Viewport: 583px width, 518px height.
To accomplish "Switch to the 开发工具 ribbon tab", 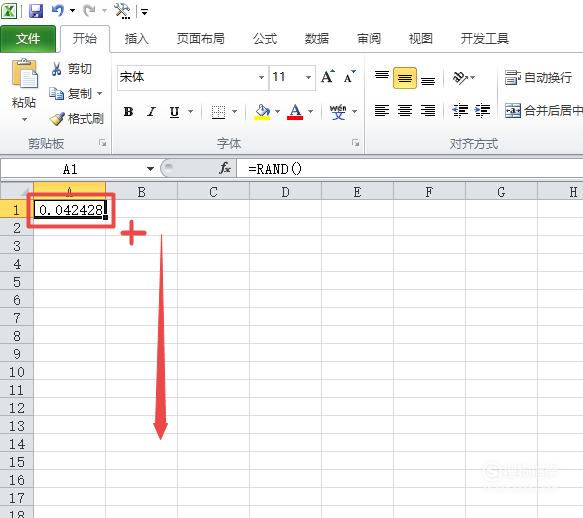I will point(484,39).
